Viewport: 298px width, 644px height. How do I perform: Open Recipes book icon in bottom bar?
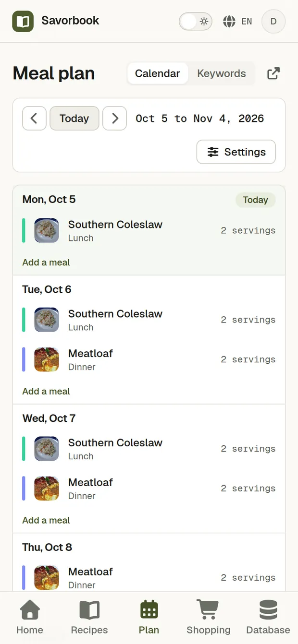89,618
